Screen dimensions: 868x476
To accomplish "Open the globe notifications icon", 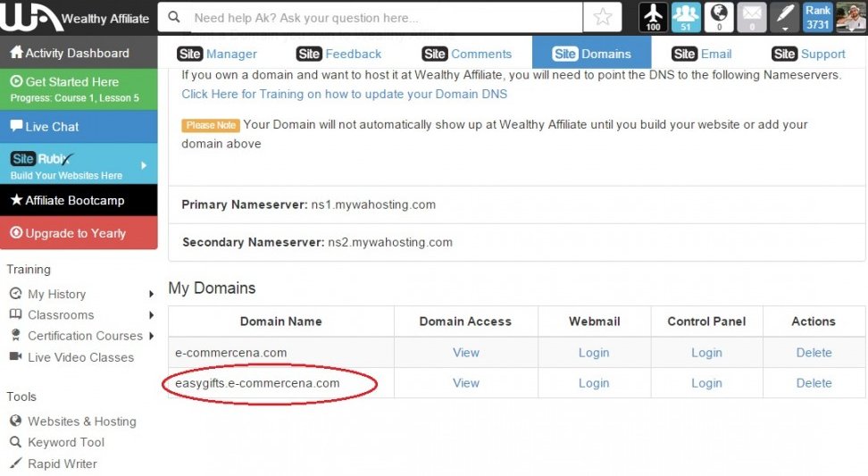I will pos(719,17).
